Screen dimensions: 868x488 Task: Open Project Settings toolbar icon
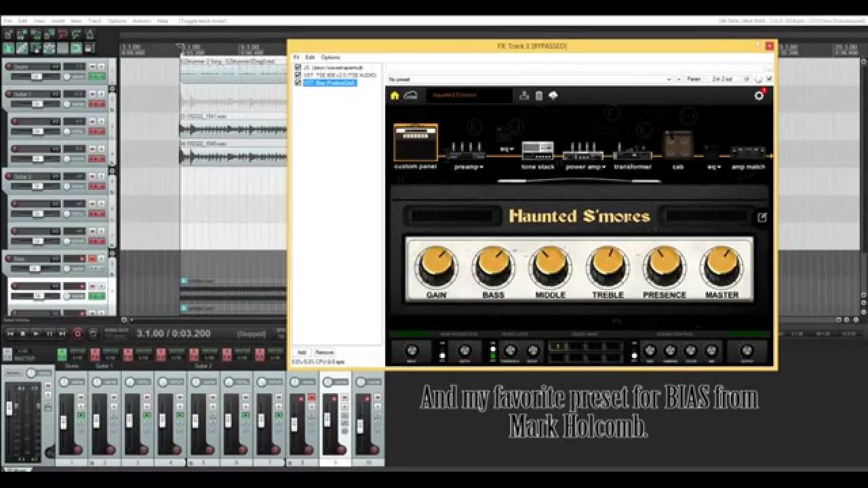pyautogui.click(x=50, y=35)
